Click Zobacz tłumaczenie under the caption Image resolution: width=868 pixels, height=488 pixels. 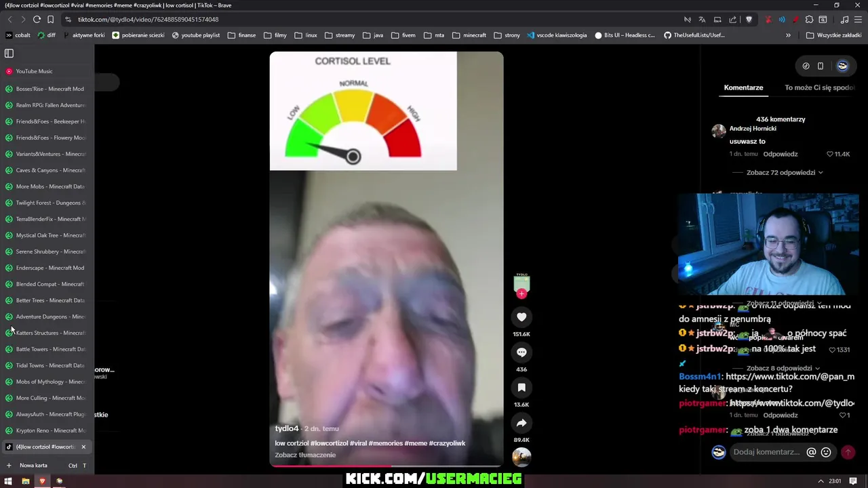(x=305, y=455)
